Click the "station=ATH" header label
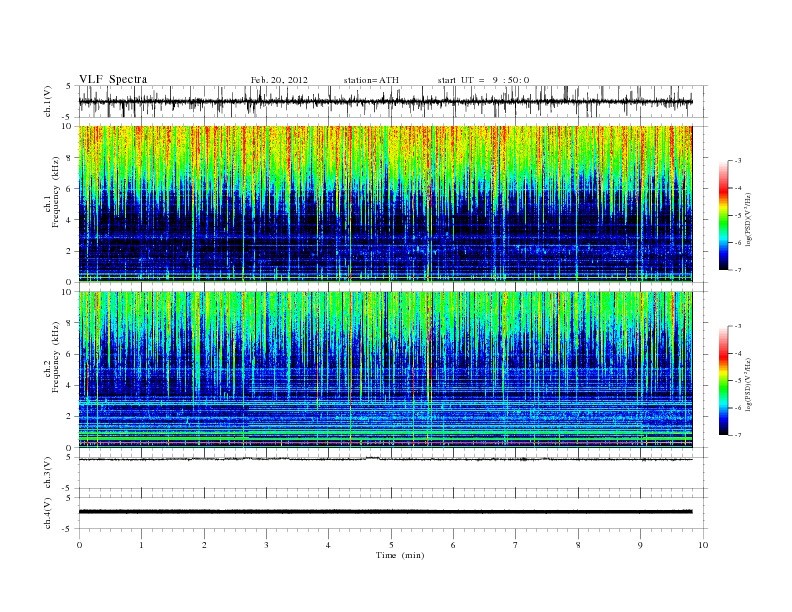 [x=371, y=80]
